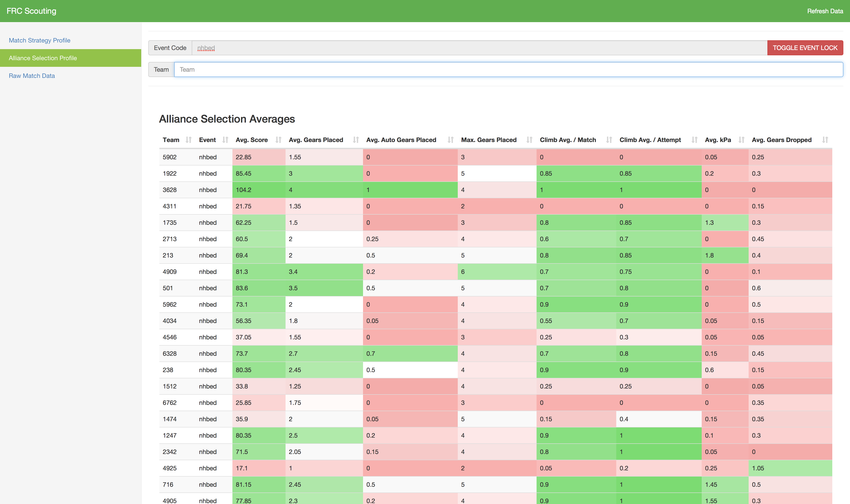The image size is (850, 504).
Task: Select Alliance Selection Profile sidebar item
Action: coord(71,58)
